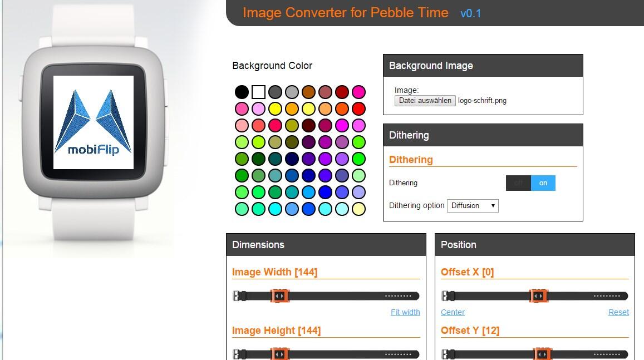Image resolution: width=644 pixels, height=360 pixels.
Task: Click the Reset link under Offset X
Action: click(x=618, y=312)
